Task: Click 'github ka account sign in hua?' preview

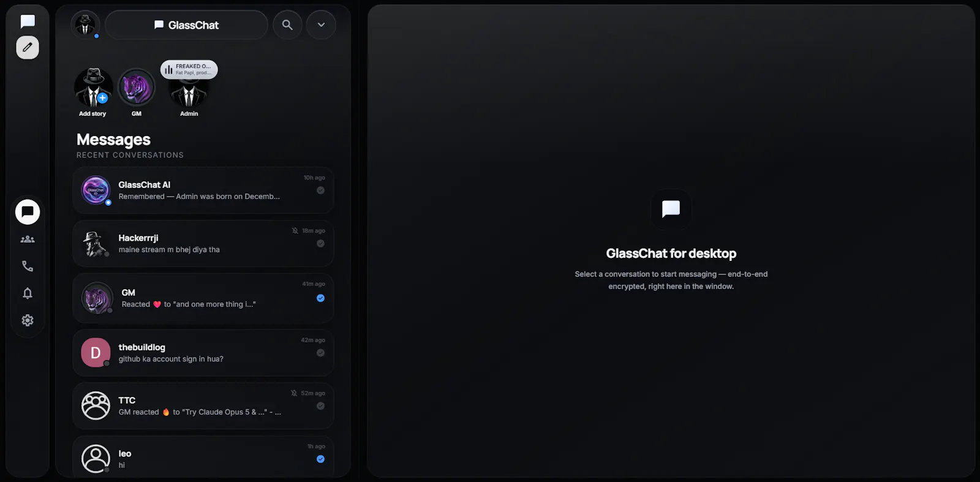Action: (171, 359)
